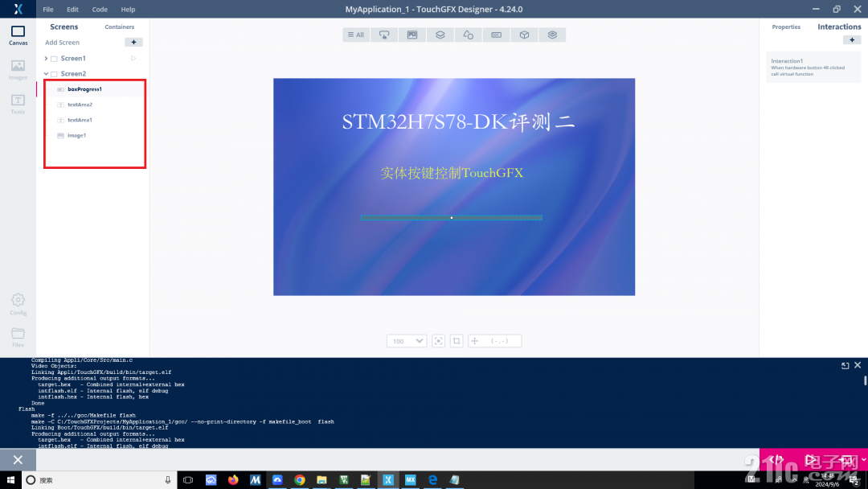
Task: Open the Interaction1 entry
Action: [813, 67]
